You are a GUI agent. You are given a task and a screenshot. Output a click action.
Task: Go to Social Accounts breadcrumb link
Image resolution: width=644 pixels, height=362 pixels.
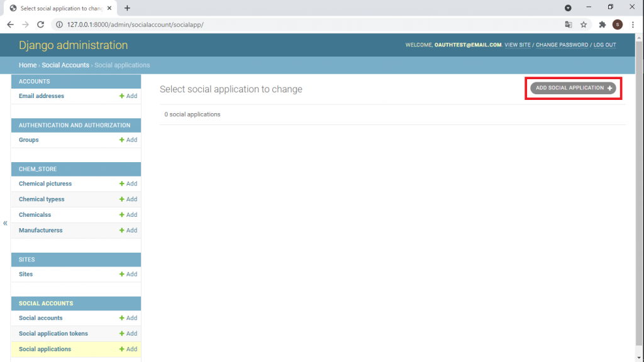tap(65, 65)
